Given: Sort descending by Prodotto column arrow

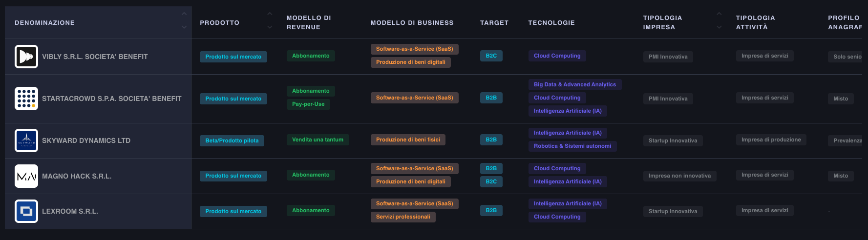Looking at the screenshot, I should tap(270, 27).
